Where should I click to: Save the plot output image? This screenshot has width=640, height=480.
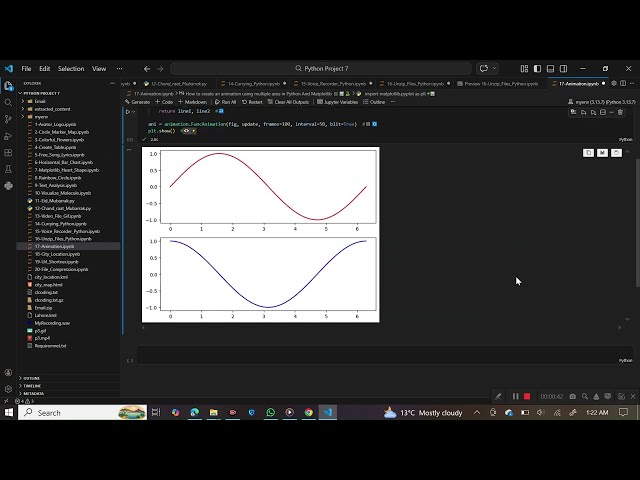click(602, 153)
